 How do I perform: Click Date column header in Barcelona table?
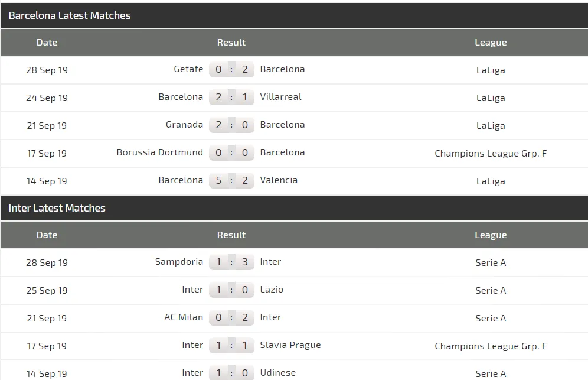(47, 43)
